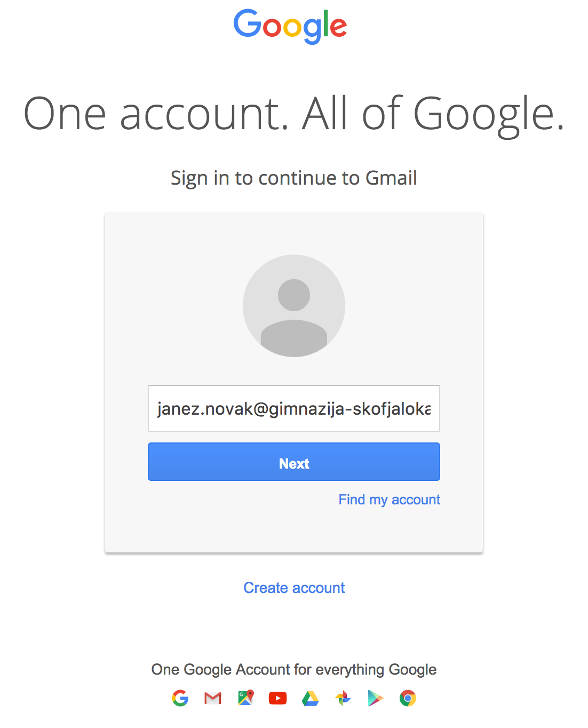
Task: Open the Gmail envelope icon
Action: pyautogui.click(x=213, y=698)
